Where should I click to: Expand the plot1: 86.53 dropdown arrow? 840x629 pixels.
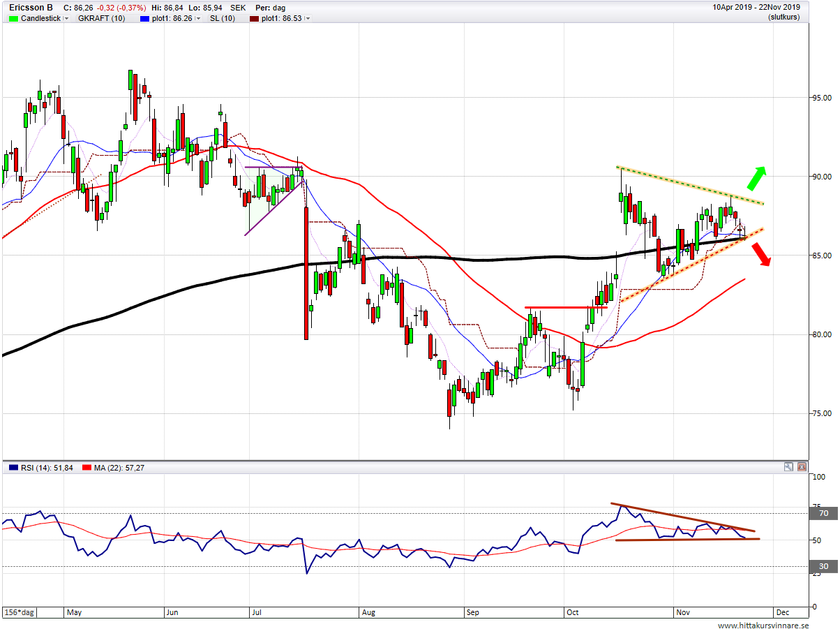point(308,19)
